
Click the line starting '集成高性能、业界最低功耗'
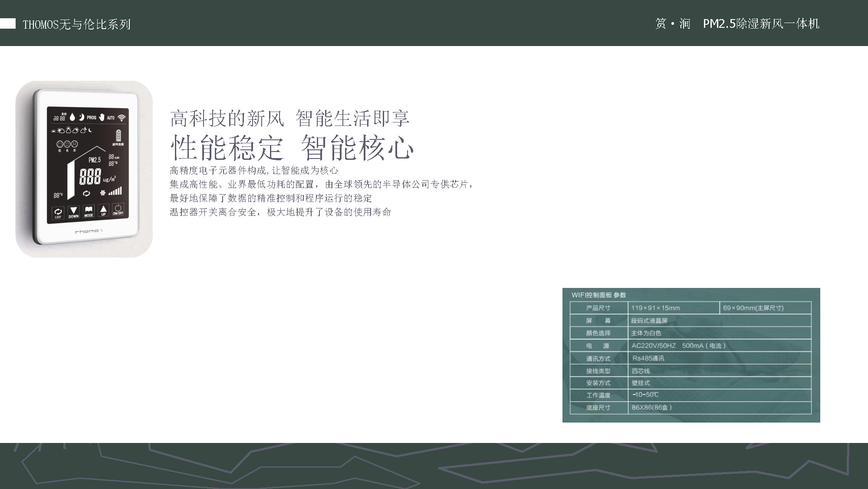coord(321,184)
